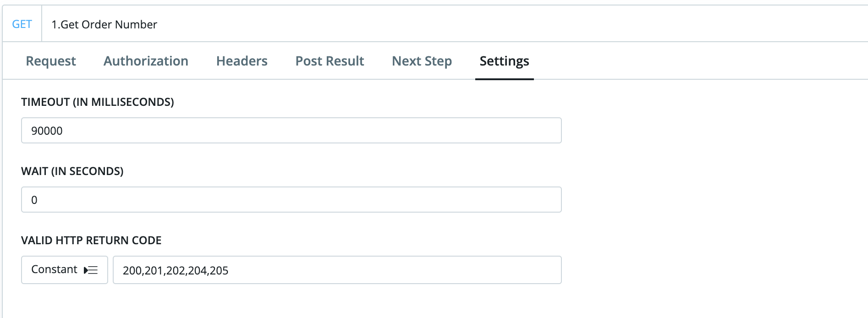This screenshot has height=318, width=868.
Task: Open the Request tab
Action: tap(51, 61)
